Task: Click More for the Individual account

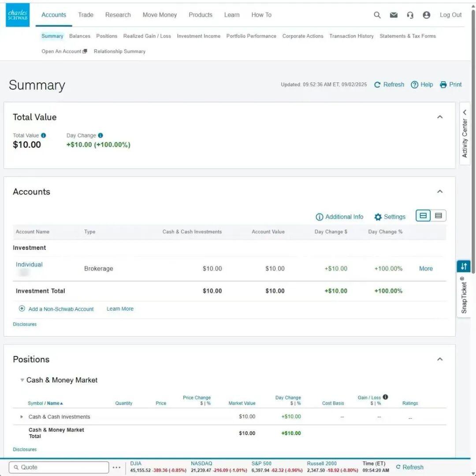Action: (426, 269)
